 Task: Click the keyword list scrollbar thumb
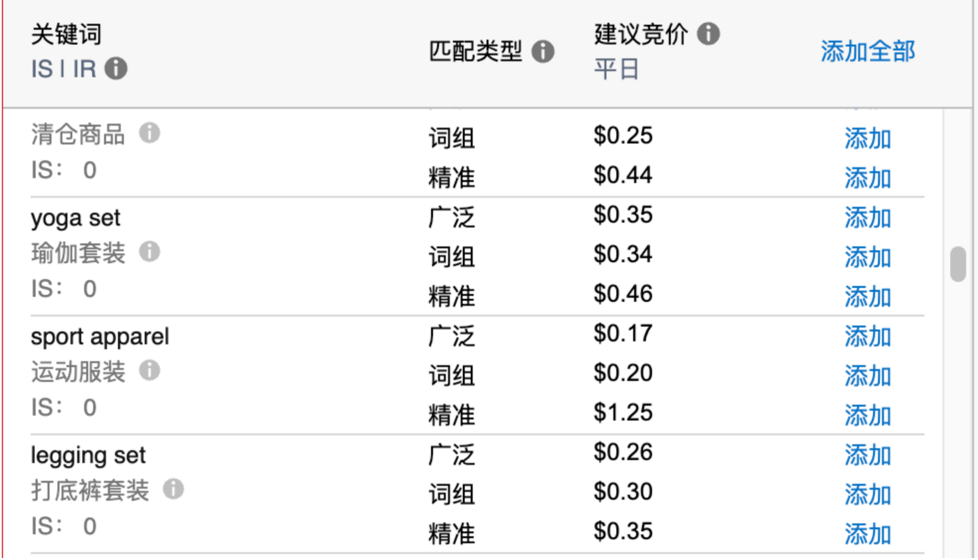(958, 264)
